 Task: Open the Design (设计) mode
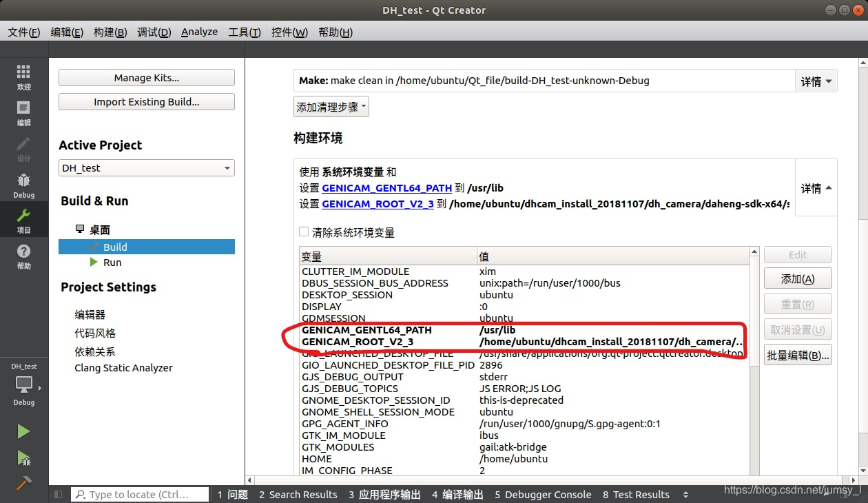click(x=23, y=149)
